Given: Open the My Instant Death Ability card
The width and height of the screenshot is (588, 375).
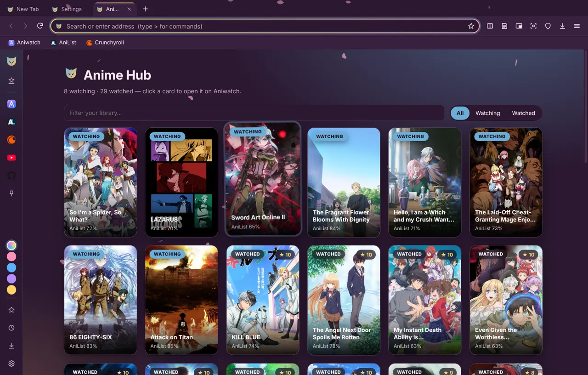Looking at the screenshot, I should pos(425,300).
